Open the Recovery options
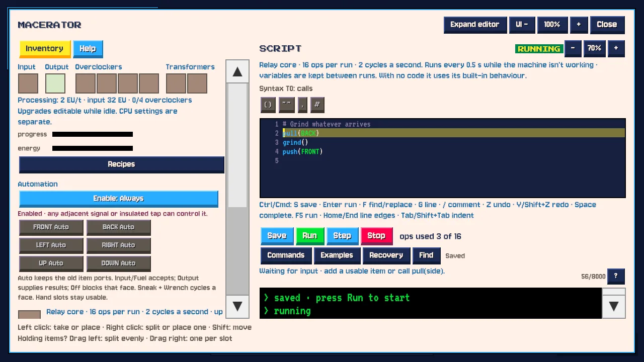The width and height of the screenshot is (644, 362). (386, 255)
